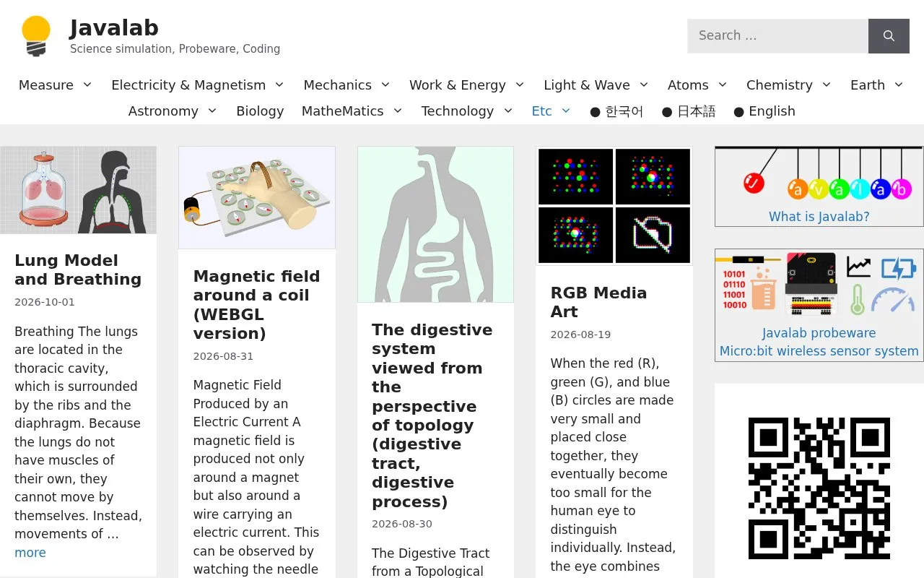Click the 'What is Javalab?' link
924x578 pixels.
pyautogui.click(x=819, y=217)
